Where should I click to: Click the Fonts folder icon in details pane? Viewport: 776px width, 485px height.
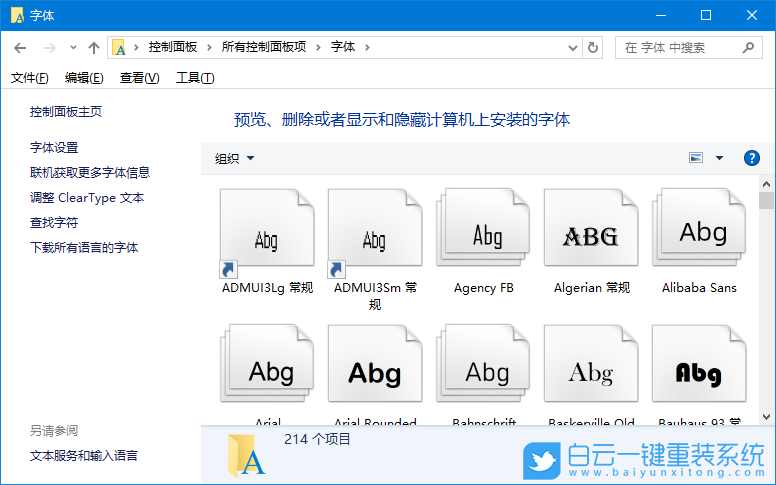tap(246, 455)
